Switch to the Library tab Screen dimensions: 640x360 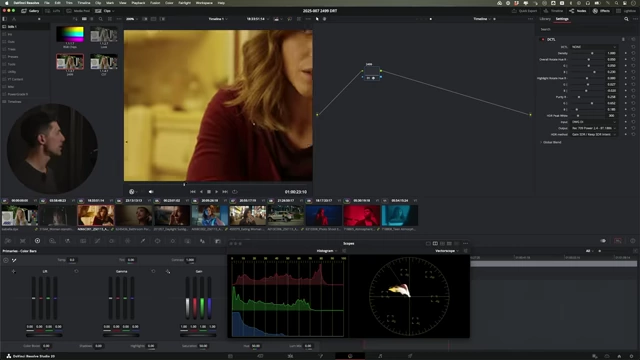click(x=545, y=19)
